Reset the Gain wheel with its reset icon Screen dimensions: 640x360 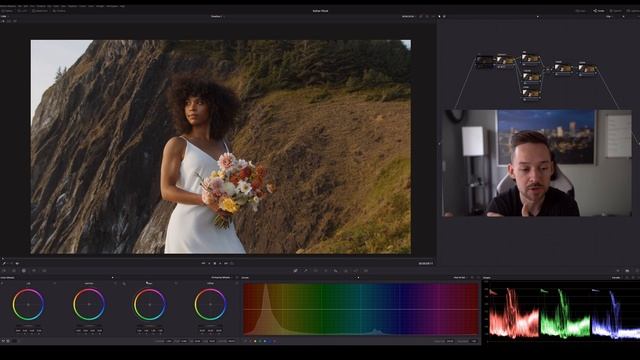tap(176, 283)
